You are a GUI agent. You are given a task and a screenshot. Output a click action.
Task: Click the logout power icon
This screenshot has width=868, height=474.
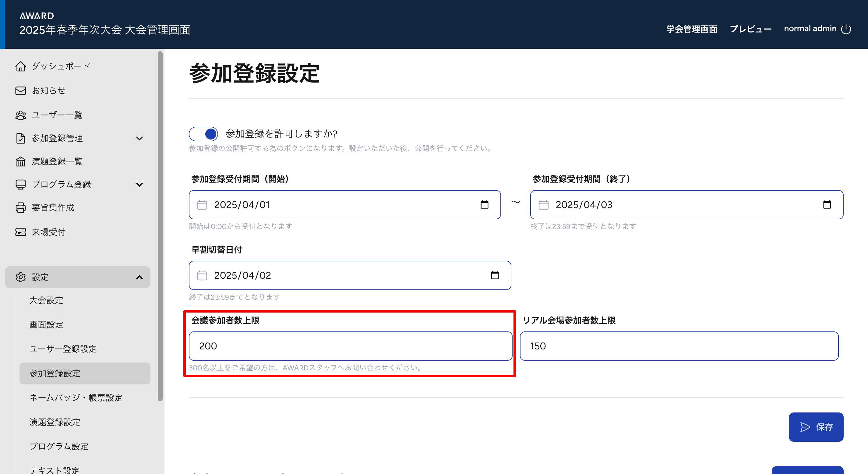pyautogui.click(x=846, y=29)
